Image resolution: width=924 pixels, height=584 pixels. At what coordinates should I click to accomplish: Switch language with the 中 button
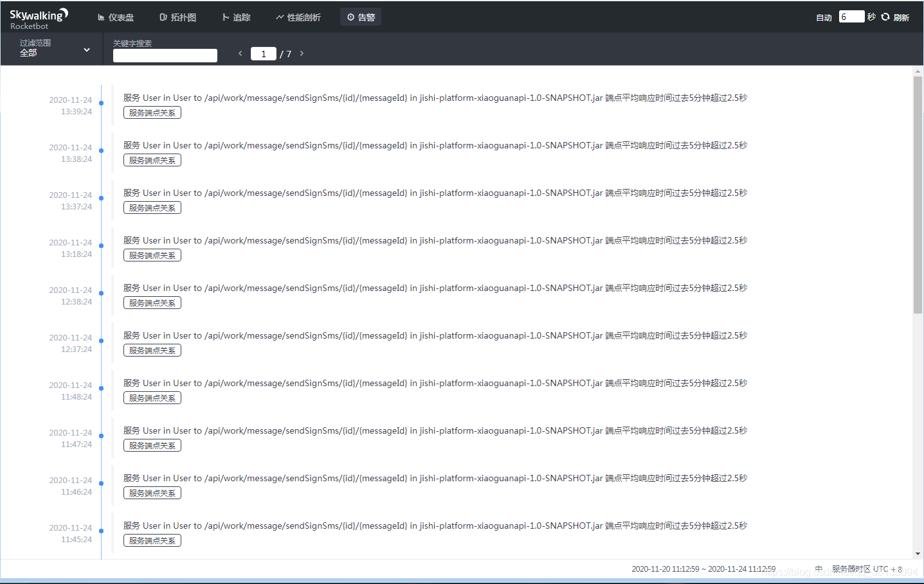819,569
